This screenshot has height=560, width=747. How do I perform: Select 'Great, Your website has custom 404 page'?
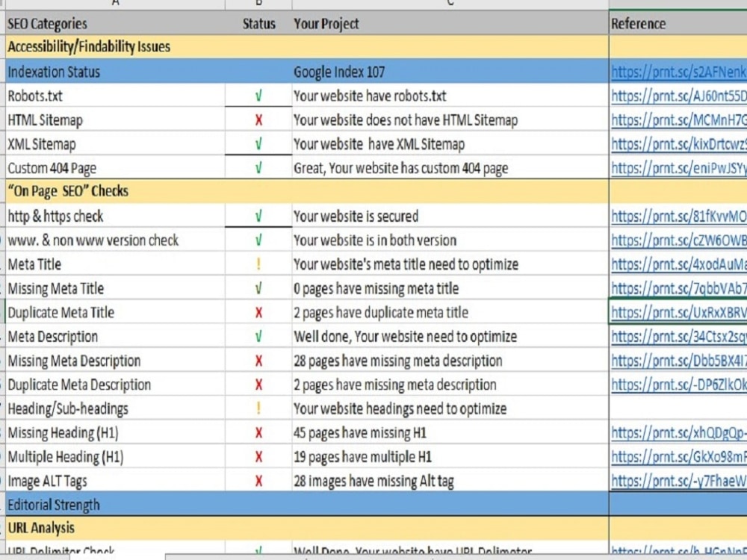(450, 167)
